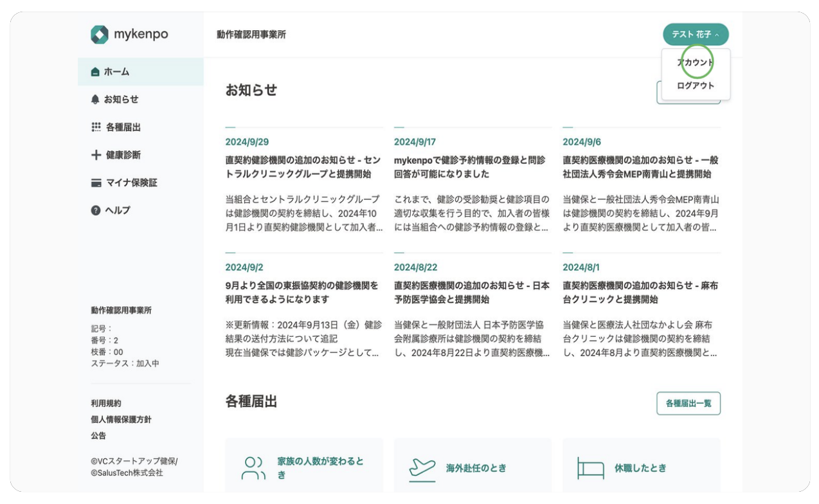Click the question mark ヘルプ icon
The width and height of the screenshot is (819, 504).
pos(96,211)
